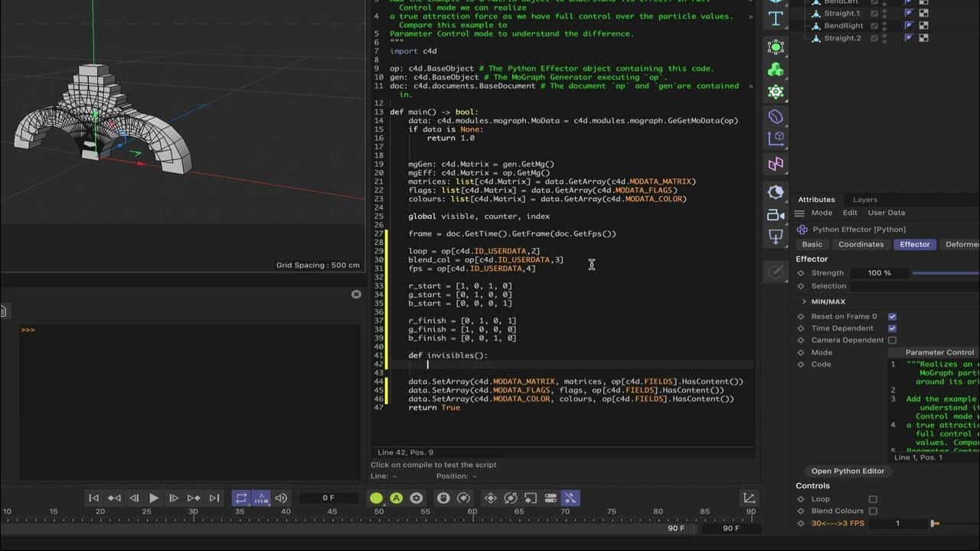Viewport: 980px width, 551px height.
Task: Open the light spotlight icon
Action: click(776, 237)
